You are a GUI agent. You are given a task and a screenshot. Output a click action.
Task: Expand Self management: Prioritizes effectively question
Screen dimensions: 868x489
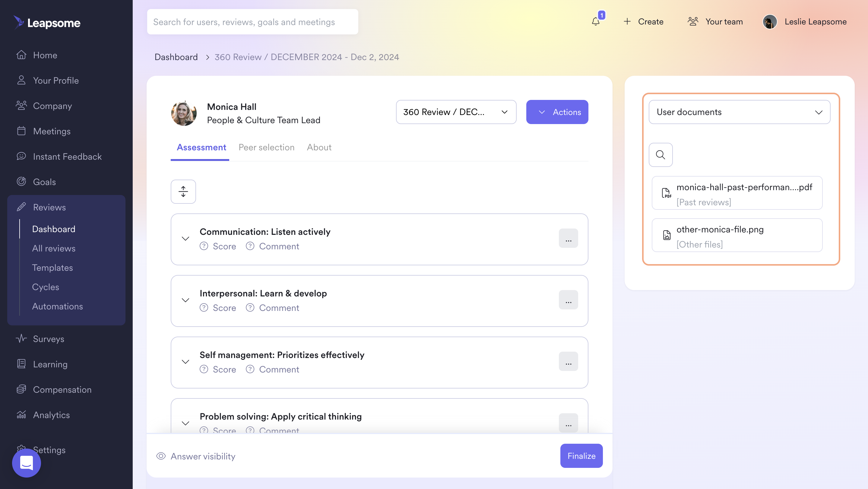coord(185,362)
